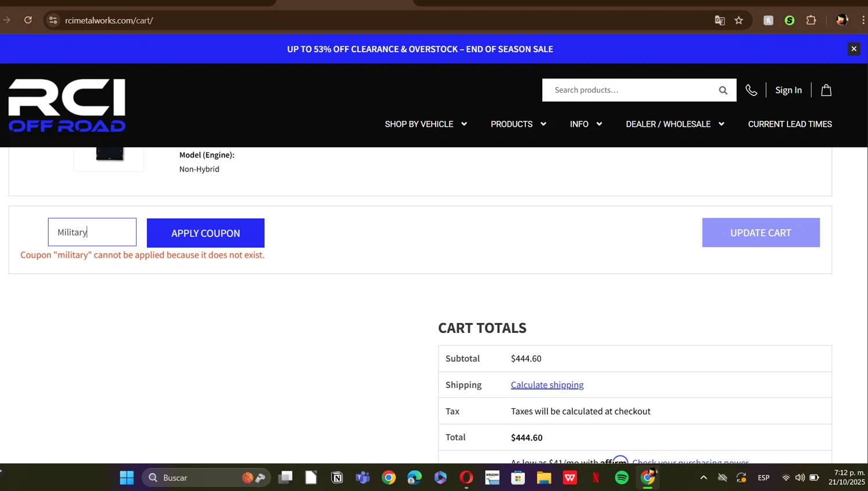Click the search magnifier icon
This screenshot has width=868, height=491.
click(x=723, y=90)
